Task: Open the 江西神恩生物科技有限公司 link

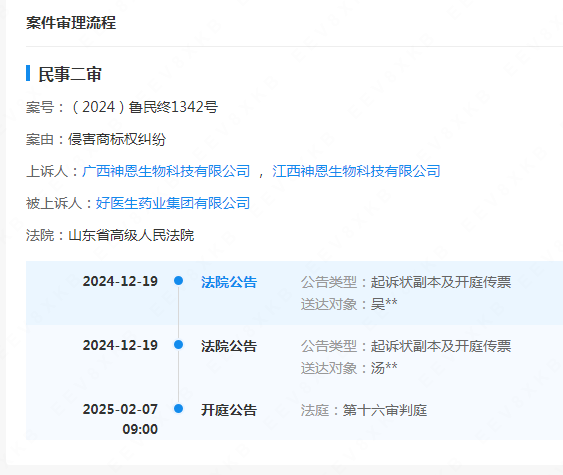Action: point(356,171)
